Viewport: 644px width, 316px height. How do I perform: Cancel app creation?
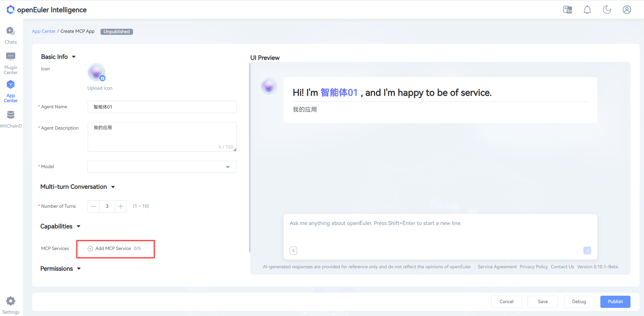(507, 302)
